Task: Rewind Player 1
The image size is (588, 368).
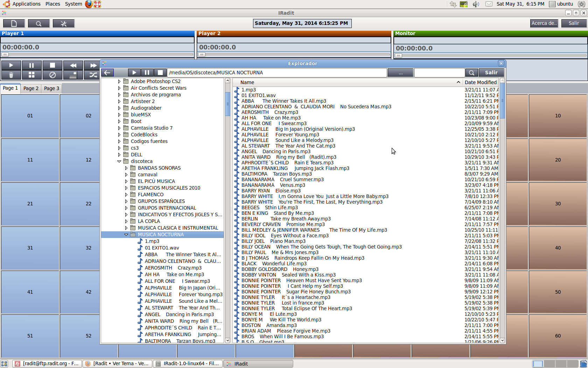Action: coord(73,65)
